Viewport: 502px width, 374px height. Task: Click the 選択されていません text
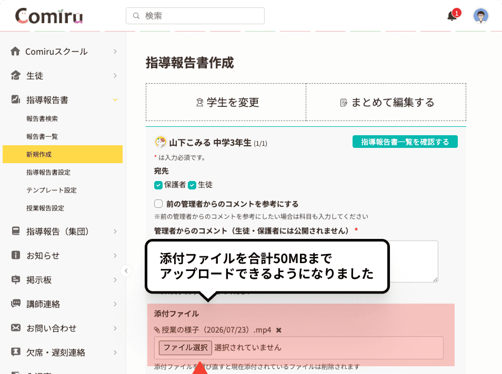pyautogui.click(x=248, y=348)
